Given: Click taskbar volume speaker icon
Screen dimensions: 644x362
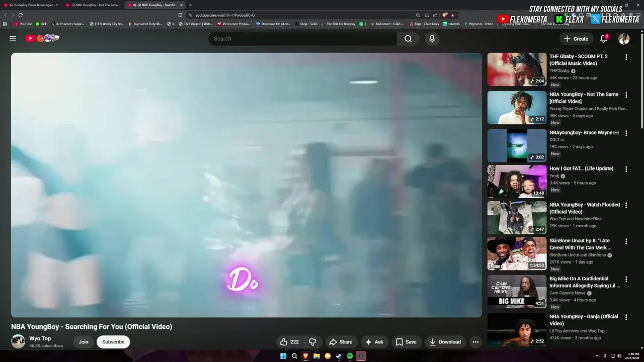Looking at the screenshot, I should (x=619, y=356).
